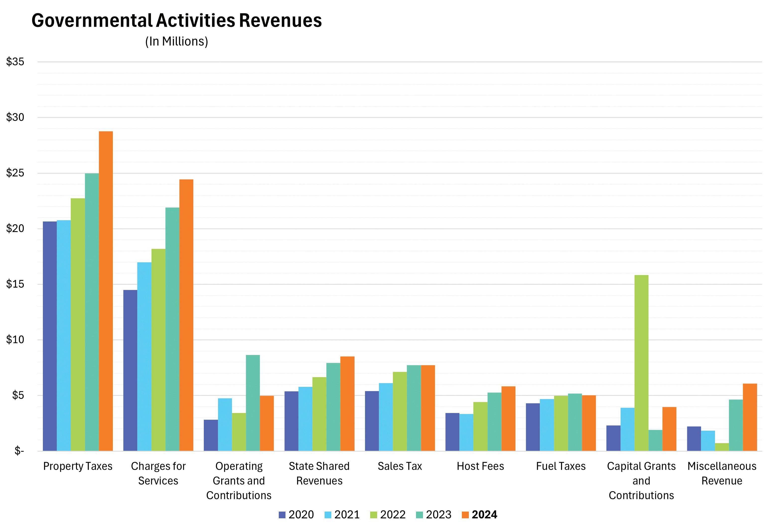The image size is (771, 532).
Task: Select the Sales Tax axis label
Action: click(400, 466)
